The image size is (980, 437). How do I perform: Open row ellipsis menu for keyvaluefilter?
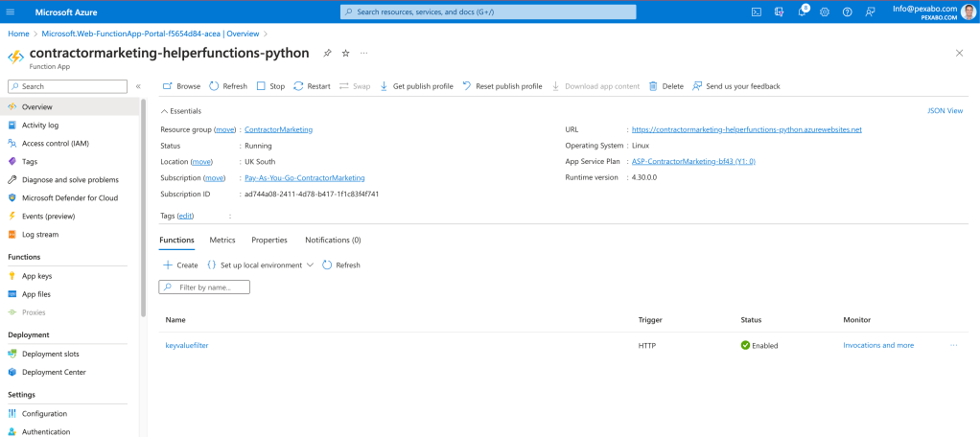click(953, 345)
